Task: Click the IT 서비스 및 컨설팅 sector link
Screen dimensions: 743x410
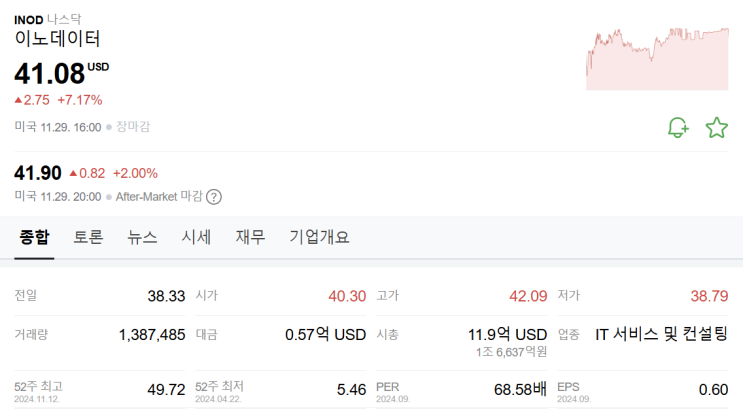Action: click(x=661, y=334)
